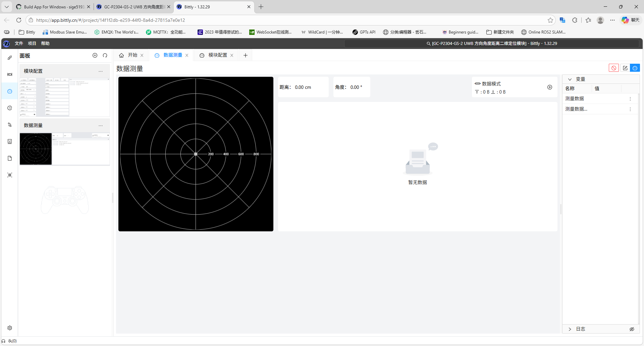Expand the 日志 section
Screen dimensions: 644x346
570,329
